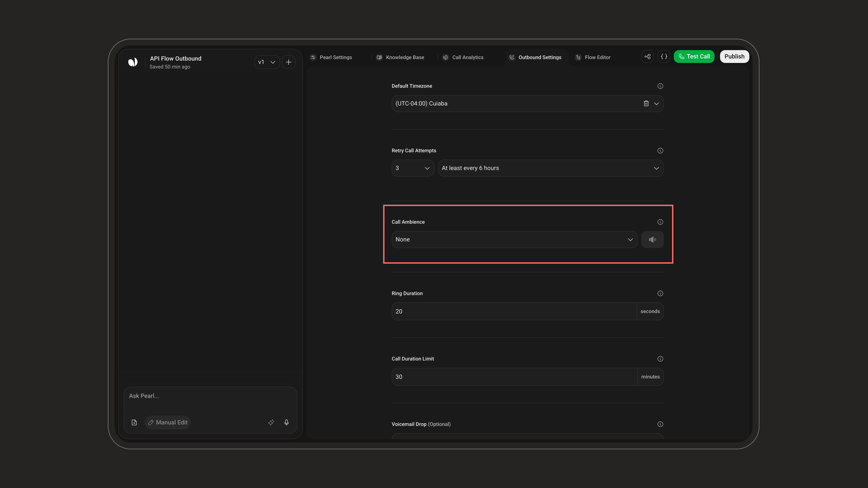Attach a file in Ask Pearl box
Screen dimensions: 868x488
click(134, 422)
